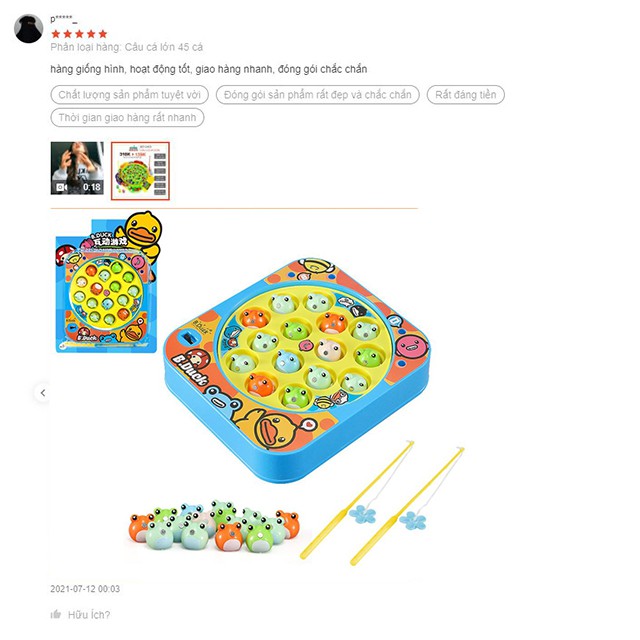The width and height of the screenshot is (640, 640).
Task: Select the 'Đóng gói sản phẩm rất đẹp' tag
Action: (x=318, y=95)
